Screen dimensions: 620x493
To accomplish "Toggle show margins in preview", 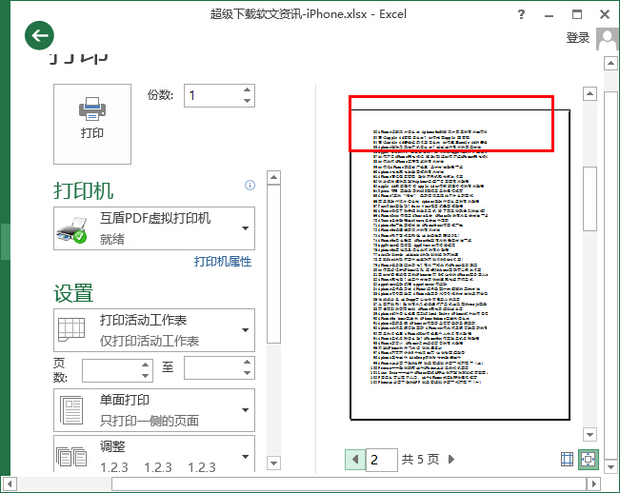I will 567,459.
